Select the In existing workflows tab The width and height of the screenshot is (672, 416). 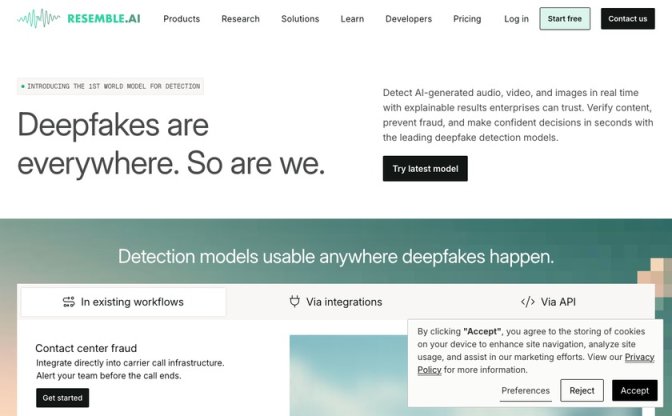coord(123,302)
